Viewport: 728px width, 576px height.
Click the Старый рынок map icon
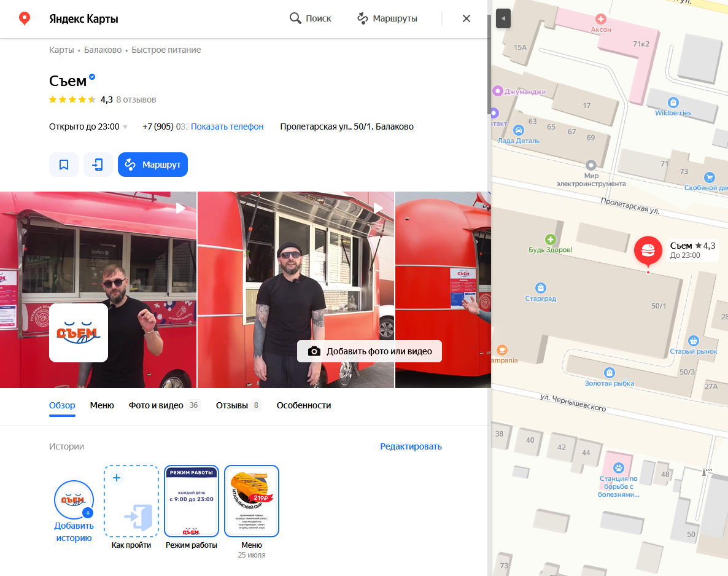(x=694, y=340)
